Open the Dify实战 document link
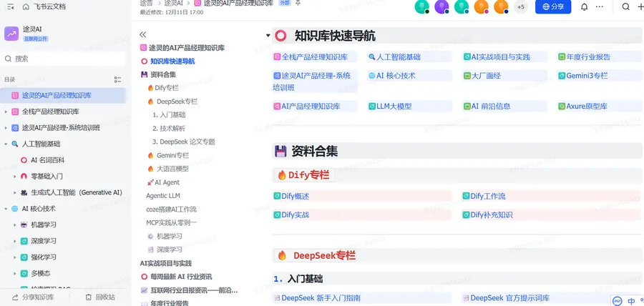Screen dimensions: 644x306 click(296, 215)
